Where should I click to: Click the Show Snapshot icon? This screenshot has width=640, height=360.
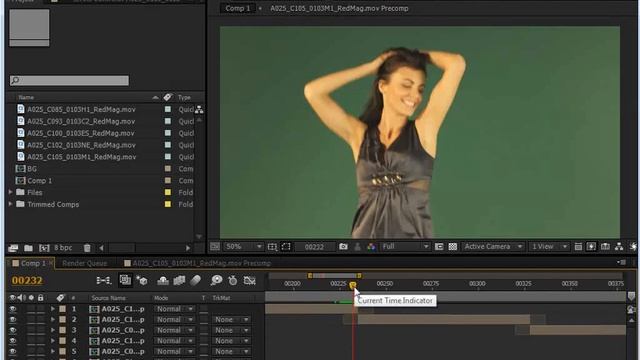357,247
